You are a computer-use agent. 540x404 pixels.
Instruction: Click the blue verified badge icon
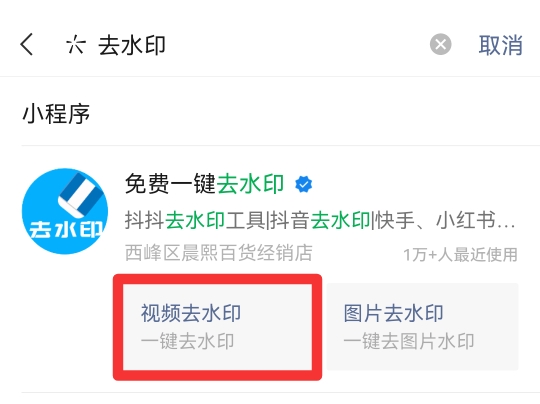pyautogui.click(x=303, y=184)
